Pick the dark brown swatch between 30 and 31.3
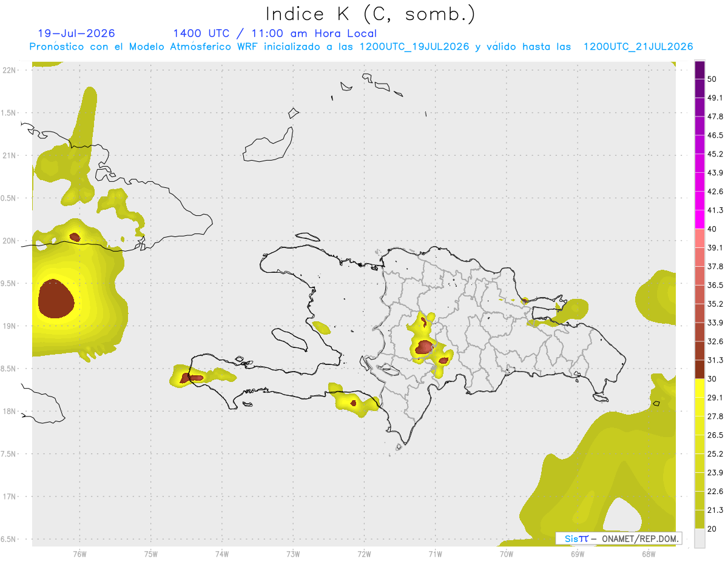728x562 pixels. pyautogui.click(x=699, y=369)
